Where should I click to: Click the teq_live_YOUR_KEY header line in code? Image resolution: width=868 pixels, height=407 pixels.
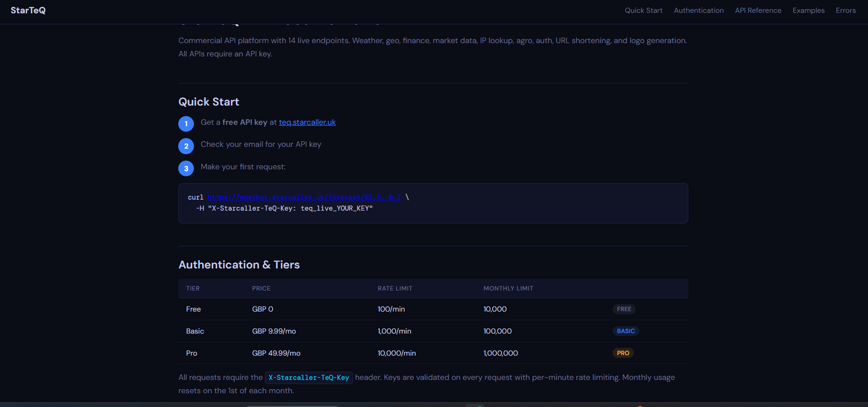coord(285,208)
